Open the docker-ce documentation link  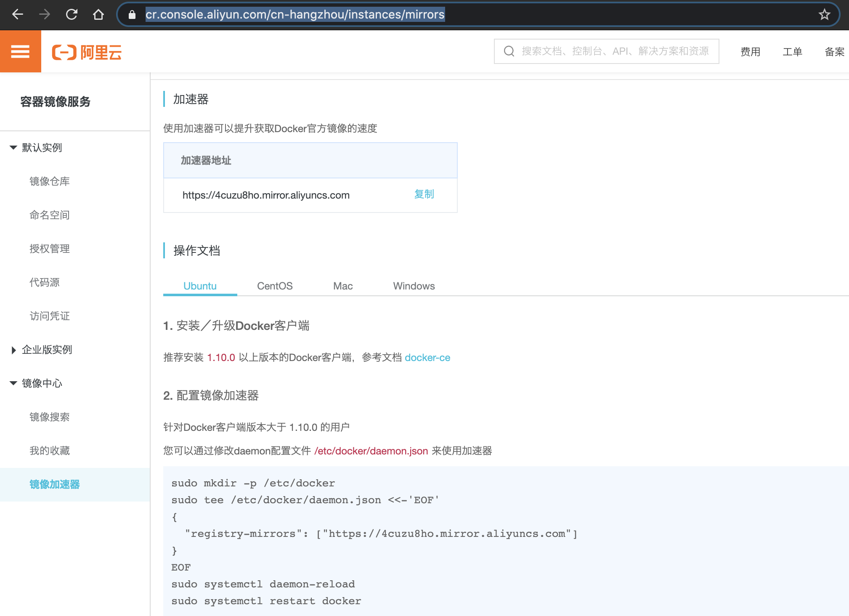pyautogui.click(x=427, y=358)
